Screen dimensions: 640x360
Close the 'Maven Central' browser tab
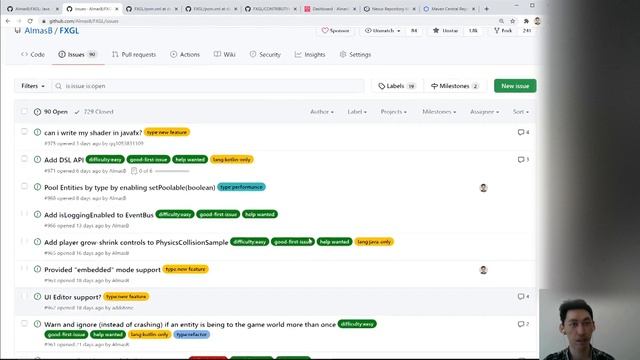[473, 9]
